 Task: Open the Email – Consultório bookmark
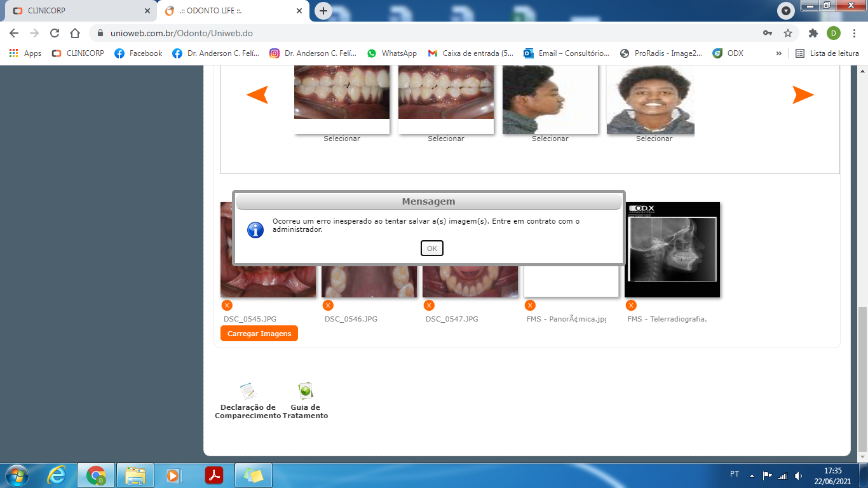coord(567,53)
